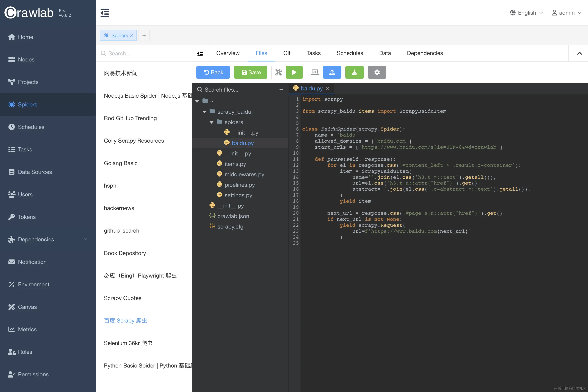Click the tools wrench icon in toolbar

pyautogui.click(x=278, y=72)
